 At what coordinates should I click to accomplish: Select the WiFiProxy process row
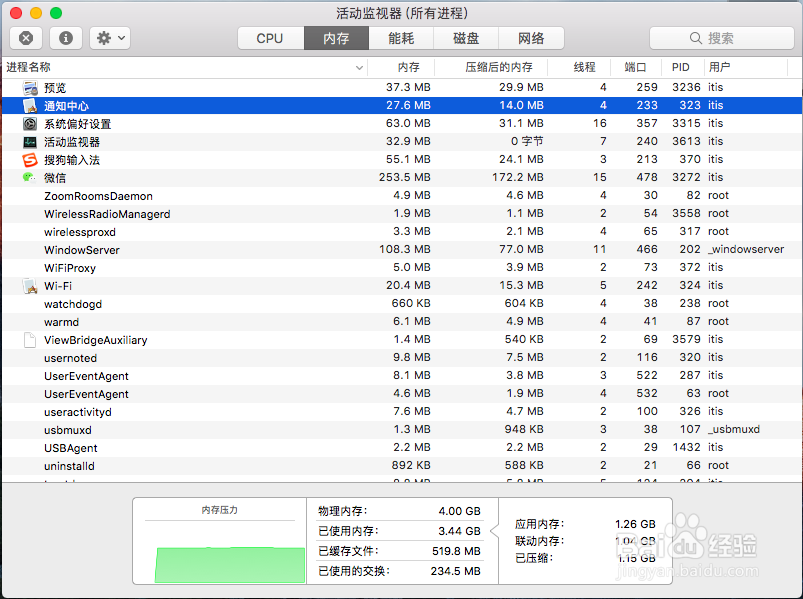coord(402,267)
